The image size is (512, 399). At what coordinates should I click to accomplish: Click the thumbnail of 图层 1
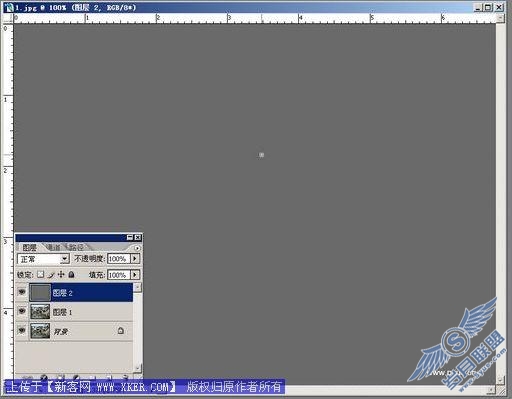coord(40,312)
